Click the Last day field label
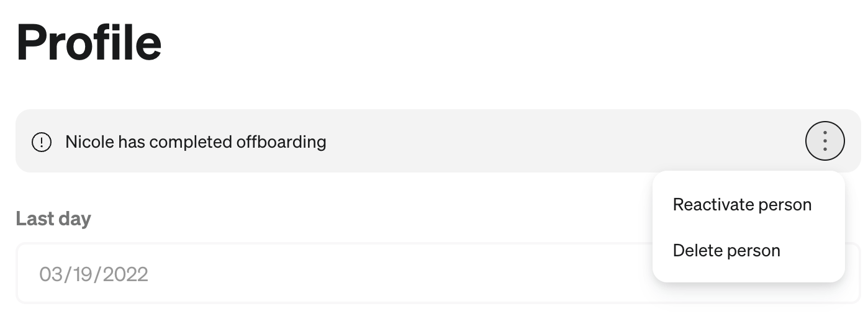This screenshot has width=868, height=319. coord(53,218)
